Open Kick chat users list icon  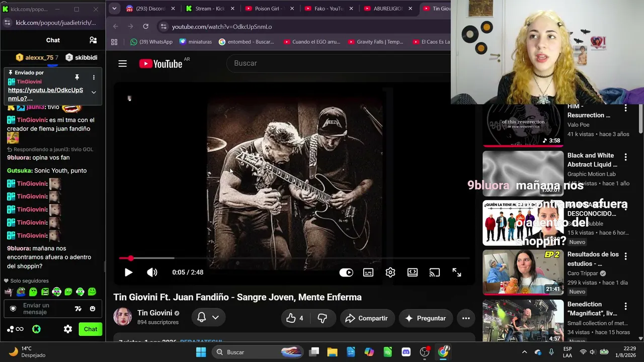pyautogui.click(x=93, y=40)
